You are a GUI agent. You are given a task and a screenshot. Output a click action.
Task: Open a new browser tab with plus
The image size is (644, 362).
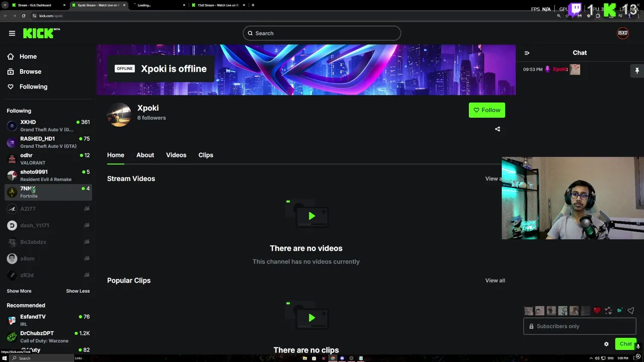point(253,5)
